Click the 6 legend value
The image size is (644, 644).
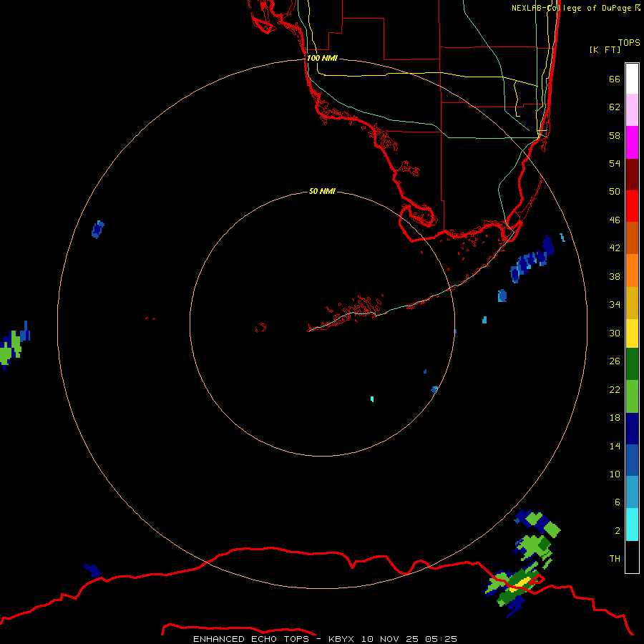[x=617, y=502]
